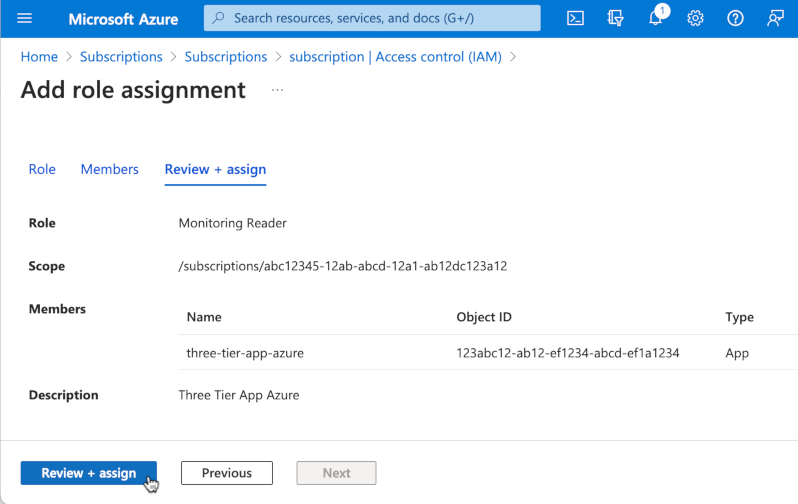Go to Home in the breadcrumb
This screenshot has height=504, width=798.
(39, 57)
